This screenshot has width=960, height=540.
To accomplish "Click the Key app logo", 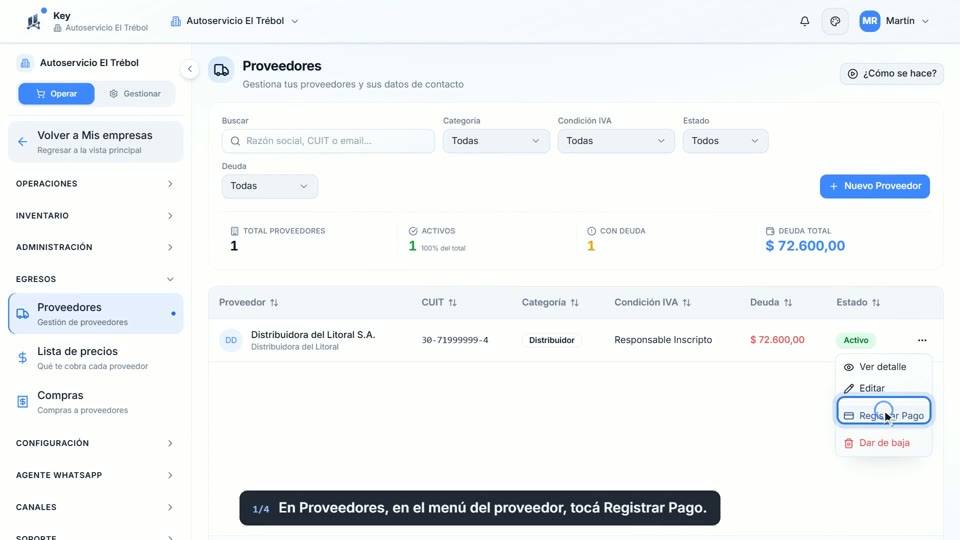I will tap(34, 21).
